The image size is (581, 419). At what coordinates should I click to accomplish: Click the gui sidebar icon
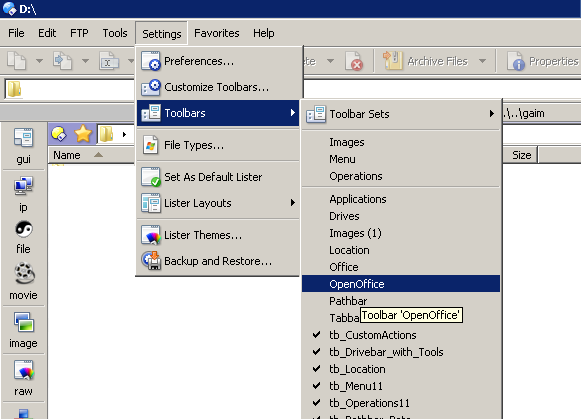23,137
